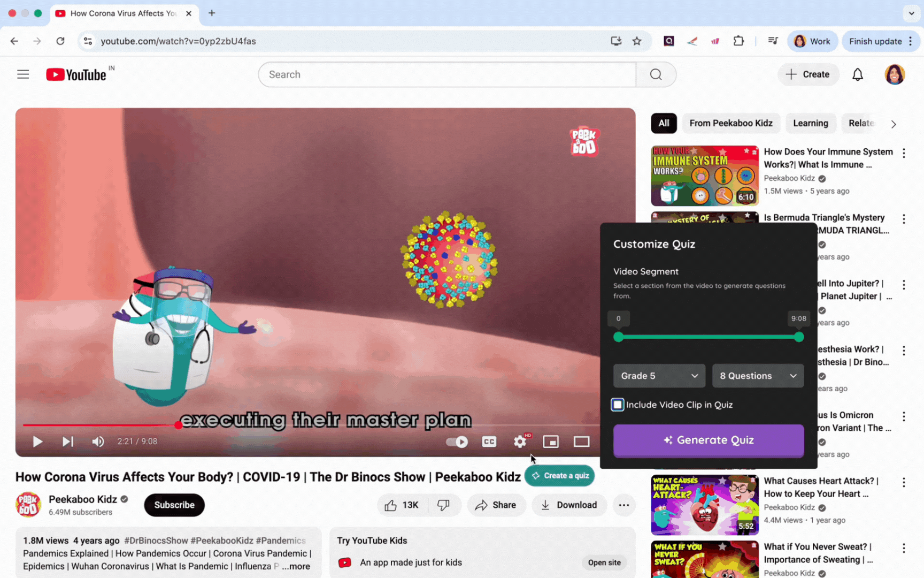Click Finish update button

pos(881,41)
